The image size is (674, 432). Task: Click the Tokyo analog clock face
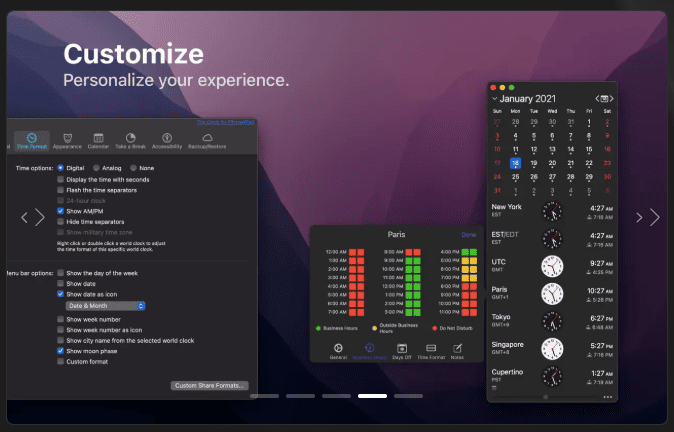point(552,321)
